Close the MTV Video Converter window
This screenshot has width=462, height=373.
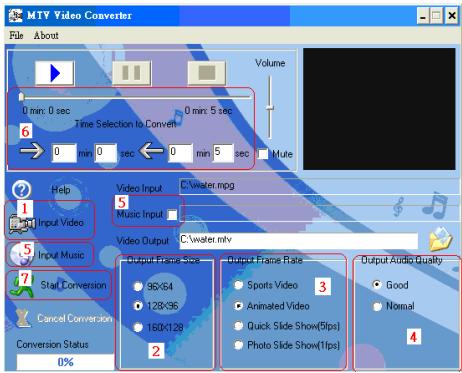[452, 16]
